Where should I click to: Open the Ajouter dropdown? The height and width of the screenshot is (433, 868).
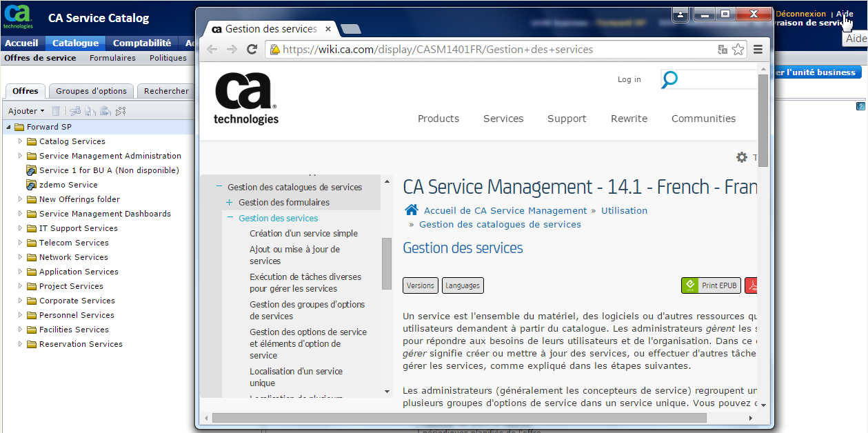[x=26, y=111]
